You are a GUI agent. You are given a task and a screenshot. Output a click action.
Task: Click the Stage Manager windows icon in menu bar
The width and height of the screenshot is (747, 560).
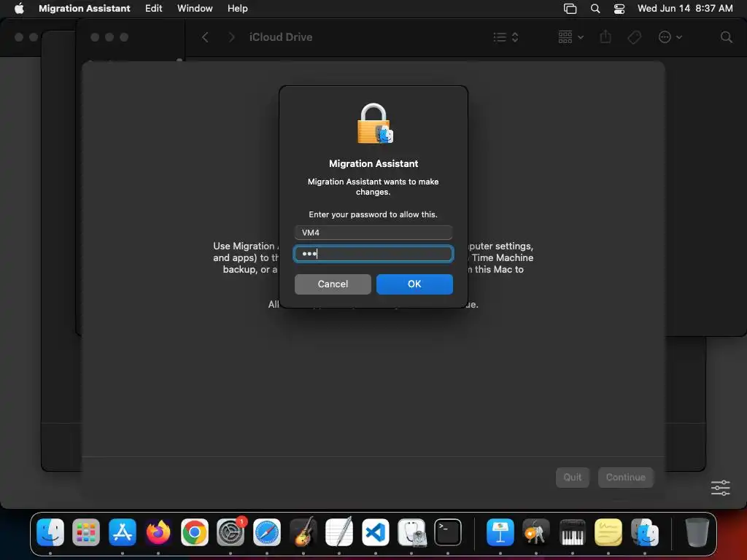(570, 8)
